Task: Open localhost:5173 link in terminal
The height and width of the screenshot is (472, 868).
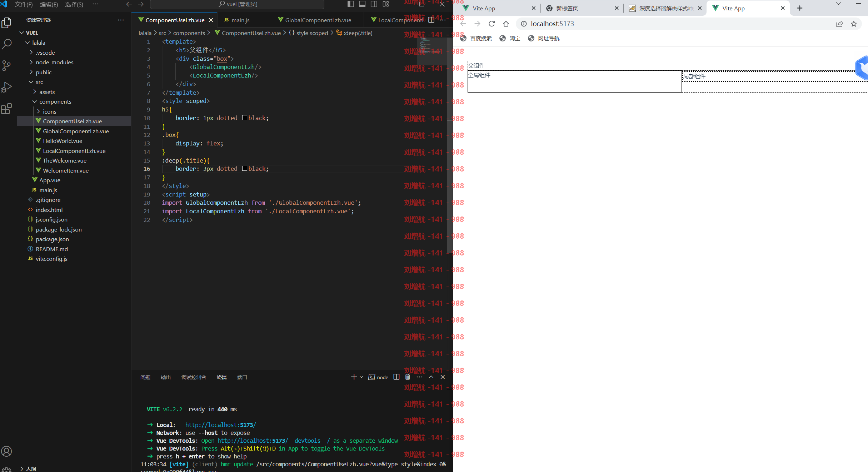Action: click(x=220, y=425)
